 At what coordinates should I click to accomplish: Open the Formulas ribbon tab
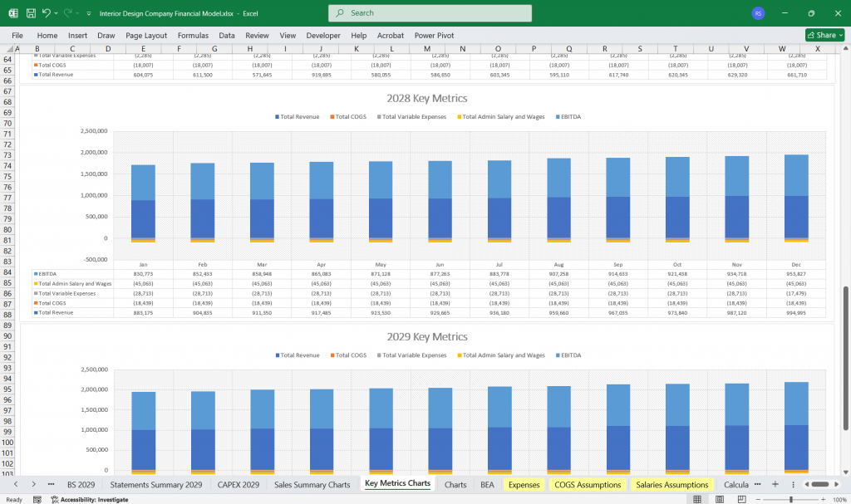pyautogui.click(x=193, y=36)
